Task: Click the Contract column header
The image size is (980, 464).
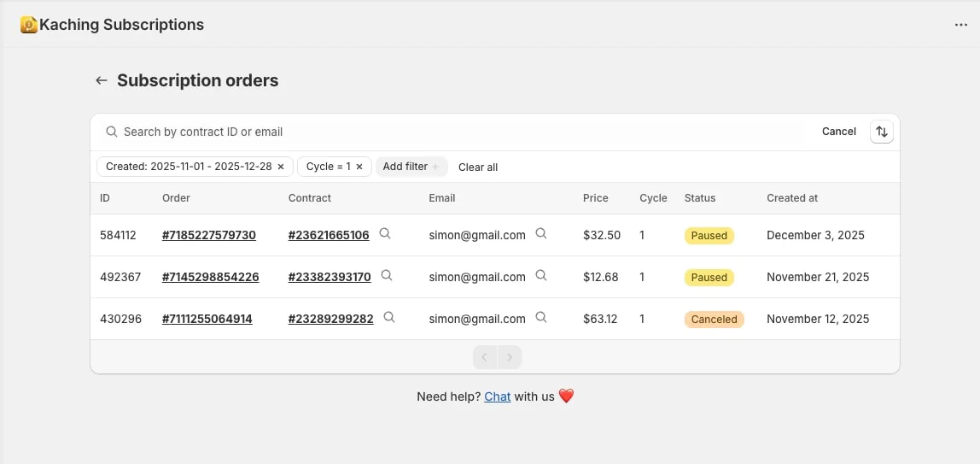Action: [x=309, y=198]
